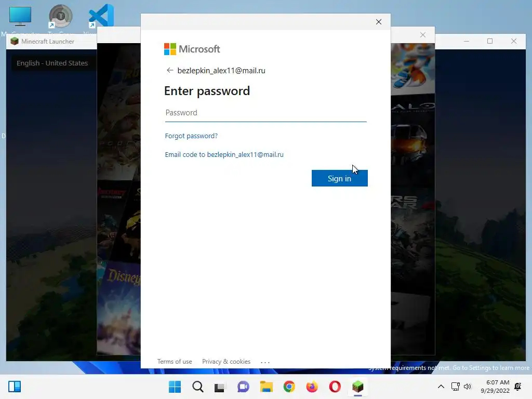Select the Visual Studio Code desktop shortcut
532x399 pixels.
pos(101,16)
